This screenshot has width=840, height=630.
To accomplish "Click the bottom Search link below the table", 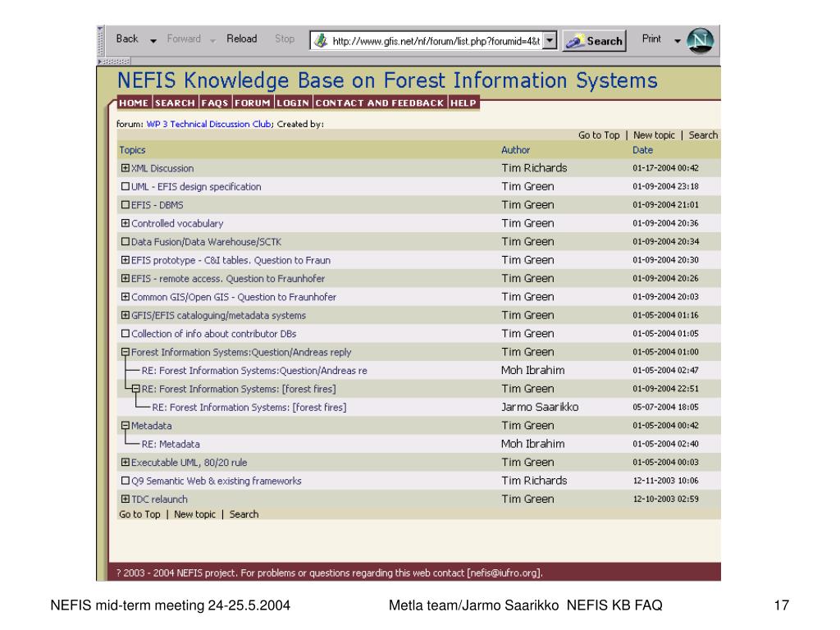I will [244, 514].
